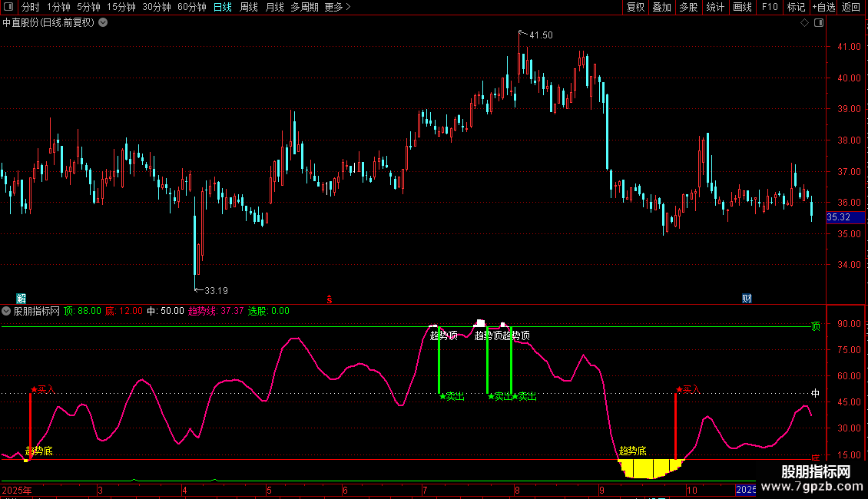
Task: Open indicator dropdown beside 股朋指标网
Action: tap(6, 311)
